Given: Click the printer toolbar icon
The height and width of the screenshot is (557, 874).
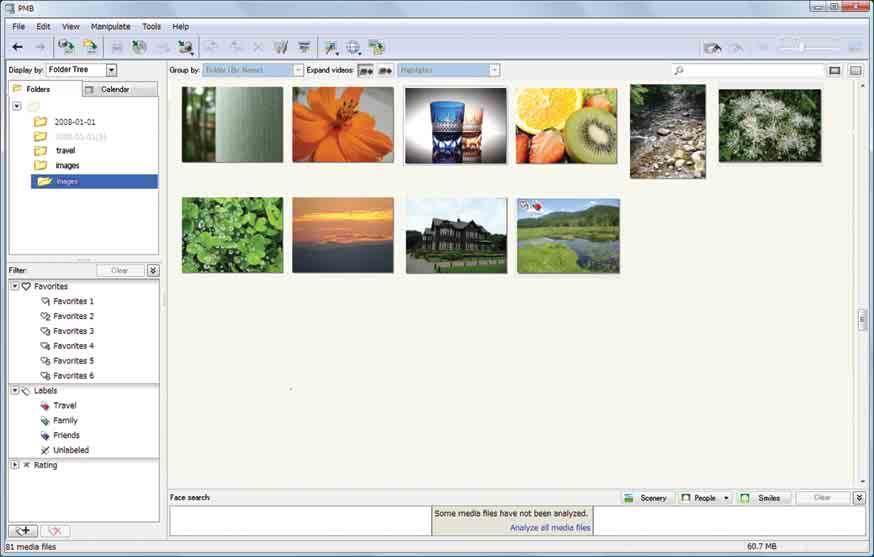Looking at the screenshot, I should pyautogui.click(x=116, y=47).
